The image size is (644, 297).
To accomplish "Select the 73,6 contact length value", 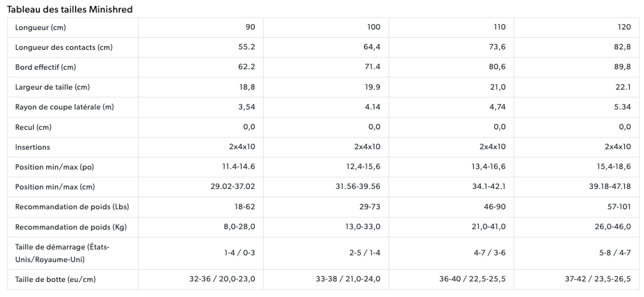I will 497,47.
